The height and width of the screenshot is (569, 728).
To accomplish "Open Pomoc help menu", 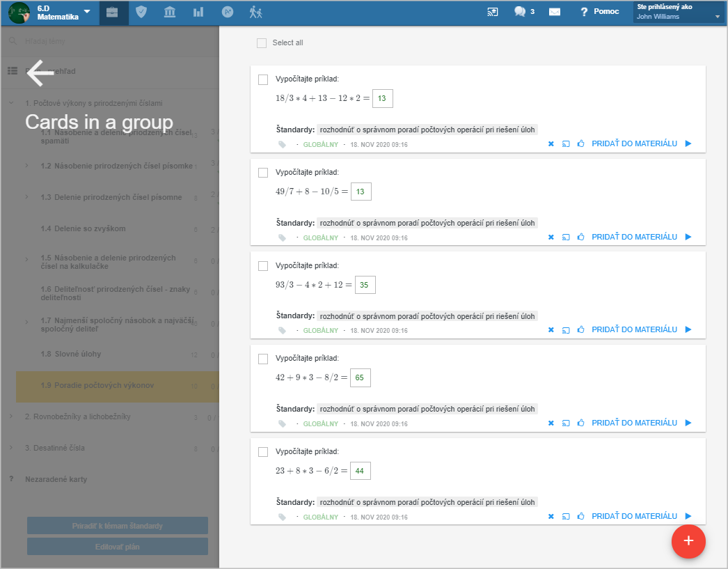I will pyautogui.click(x=599, y=12).
